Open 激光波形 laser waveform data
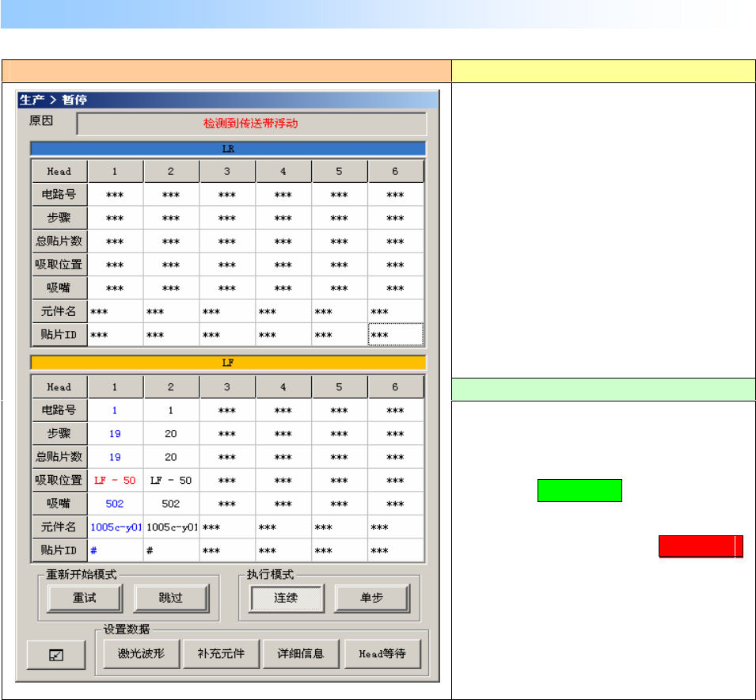This screenshot has height=700, width=756. 141,654
